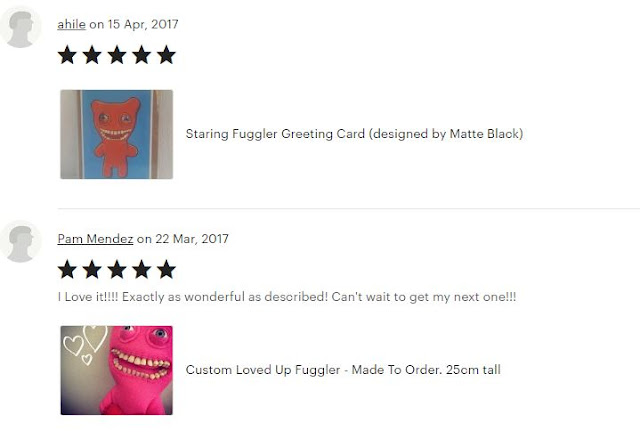Viewport: 640px width, 439px height.
Task: Click fifth star in Pam Mendez's rating
Action: pyautogui.click(x=167, y=270)
